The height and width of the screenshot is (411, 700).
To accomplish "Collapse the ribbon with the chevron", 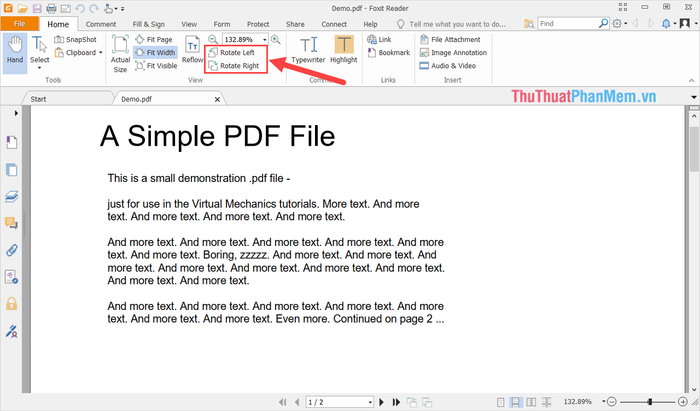I will click(692, 80).
